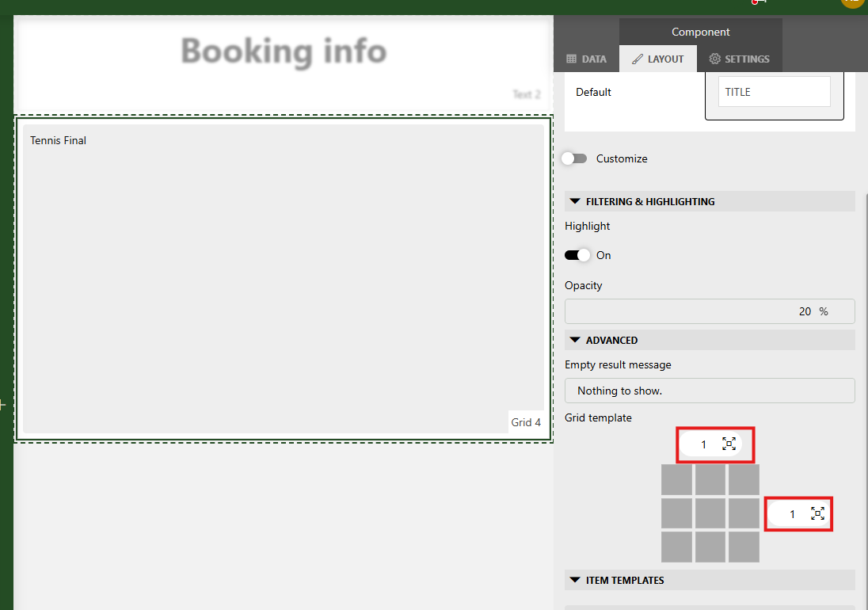The height and width of the screenshot is (610, 868).
Task: Click the orange plus marker on the left edge
Action: [3, 404]
